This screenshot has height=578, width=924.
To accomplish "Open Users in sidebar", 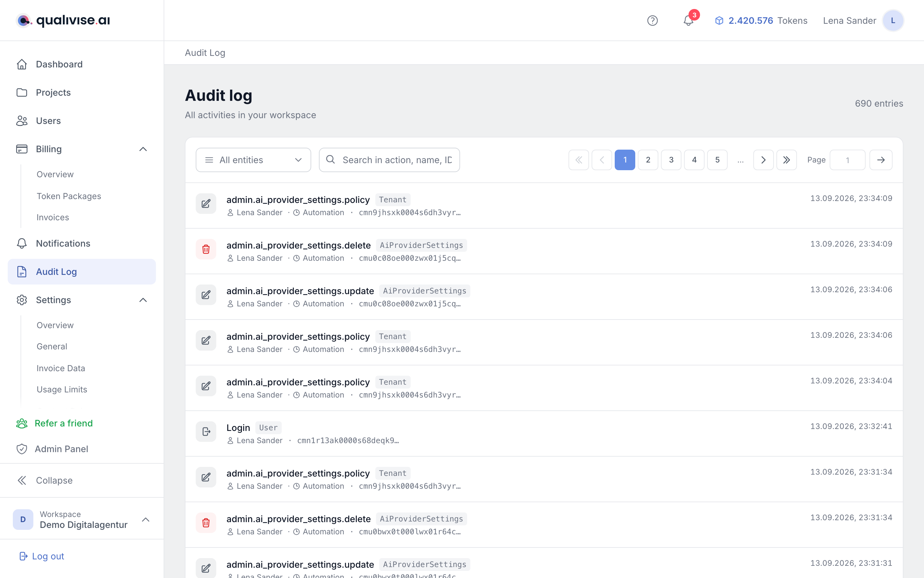I will point(82,121).
